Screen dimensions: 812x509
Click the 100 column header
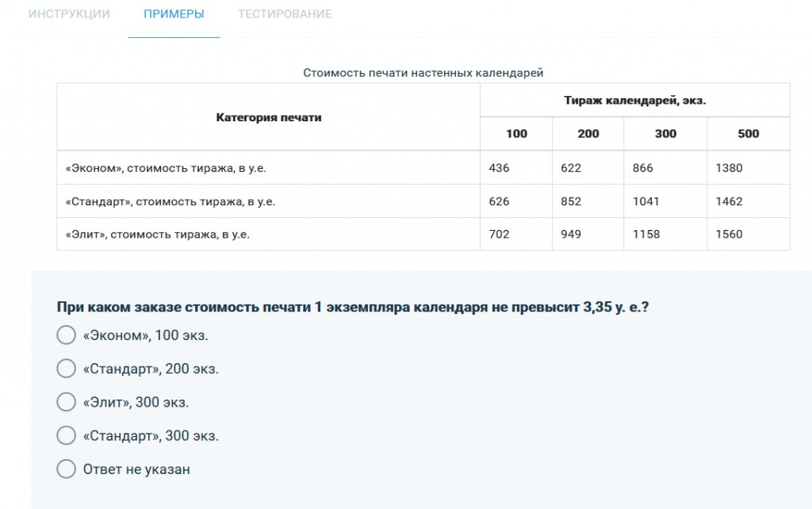click(x=516, y=134)
